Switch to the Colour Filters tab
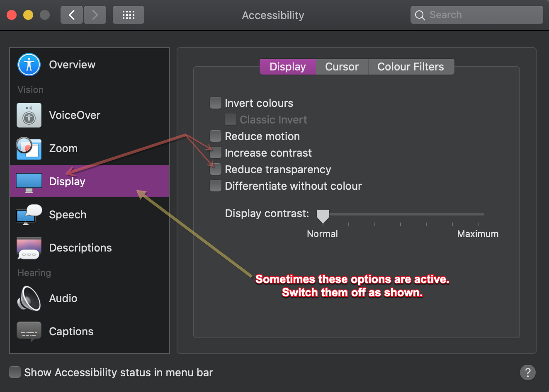Viewport: 549px width, 392px height. pyautogui.click(x=411, y=67)
